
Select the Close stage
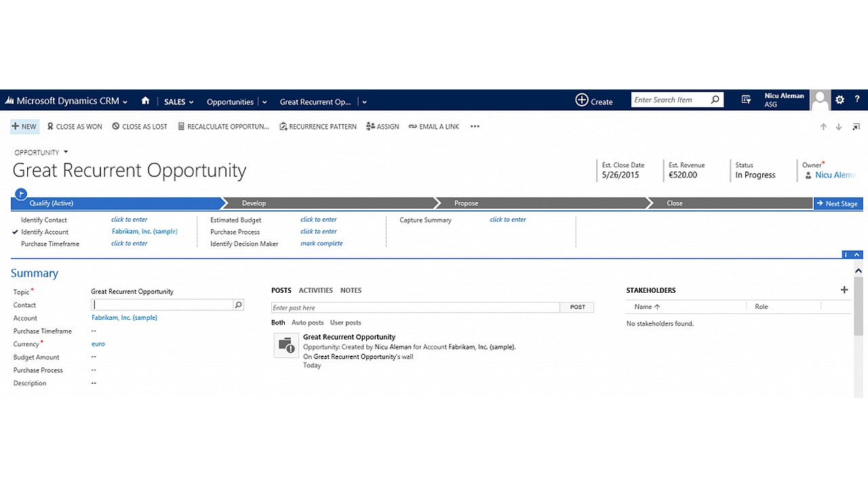[x=730, y=203]
